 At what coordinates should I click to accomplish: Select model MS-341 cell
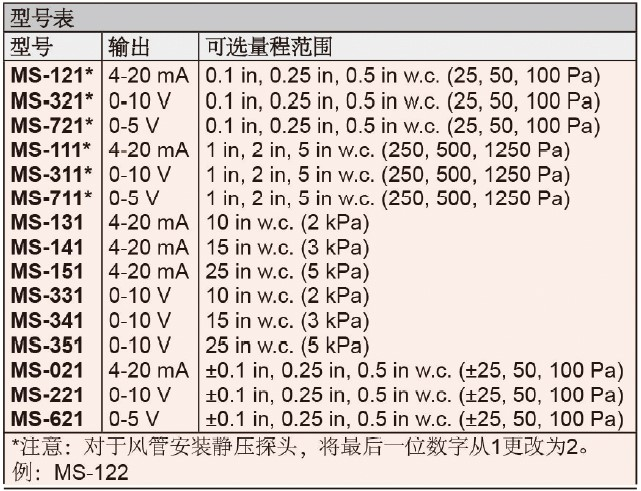(x=47, y=320)
